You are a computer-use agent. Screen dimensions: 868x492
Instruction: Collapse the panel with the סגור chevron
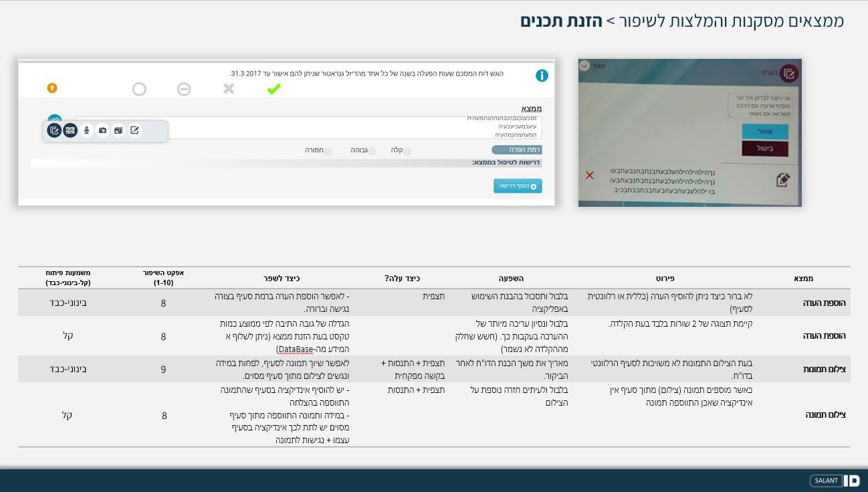[x=584, y=66]
